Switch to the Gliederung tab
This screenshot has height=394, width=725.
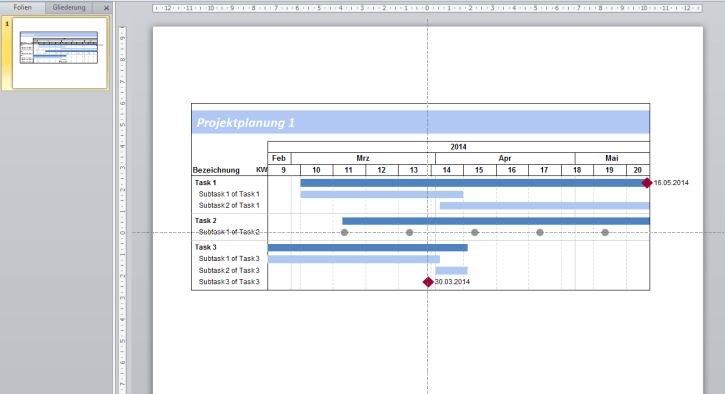[x=69, y=7]
